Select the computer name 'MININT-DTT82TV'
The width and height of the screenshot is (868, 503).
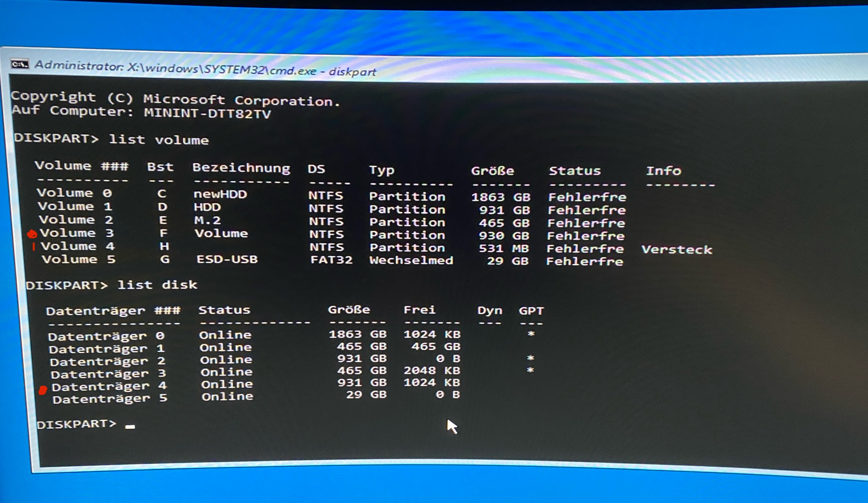tap(207, 113)
